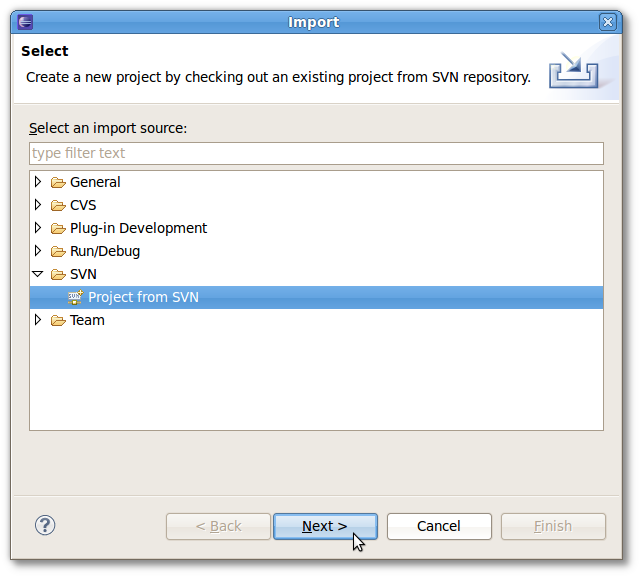The width and height of the screenshot is (640, 577).
Task: Click the General folder icon
Action: point(58,182)
